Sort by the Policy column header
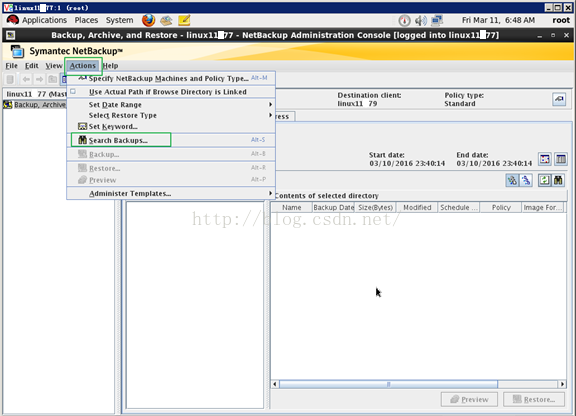This screenshot has width=576, height=416. tap(501, 208)
